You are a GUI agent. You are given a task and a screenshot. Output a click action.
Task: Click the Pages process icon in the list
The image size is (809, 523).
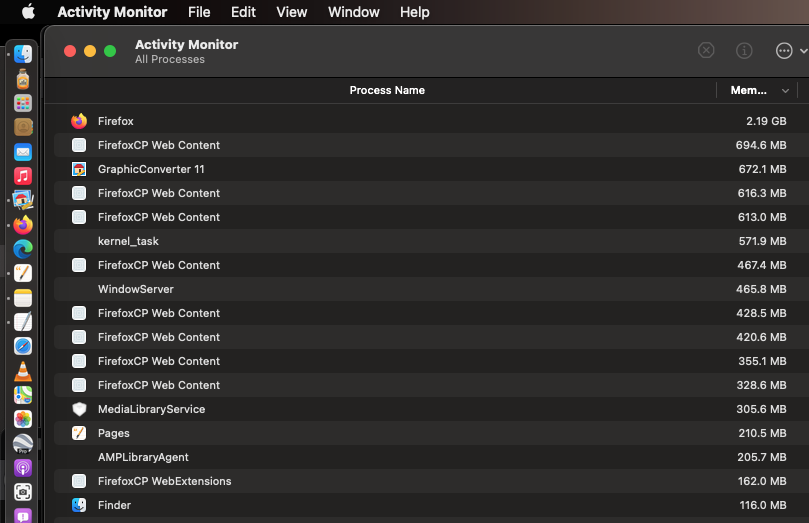(x=79, y=433)
